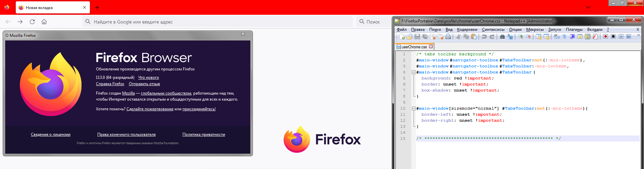The height and width of the screenshot is (169, 644).
Task: Click New file icon in Notepad++ toolbar
Action: (402, 37)
